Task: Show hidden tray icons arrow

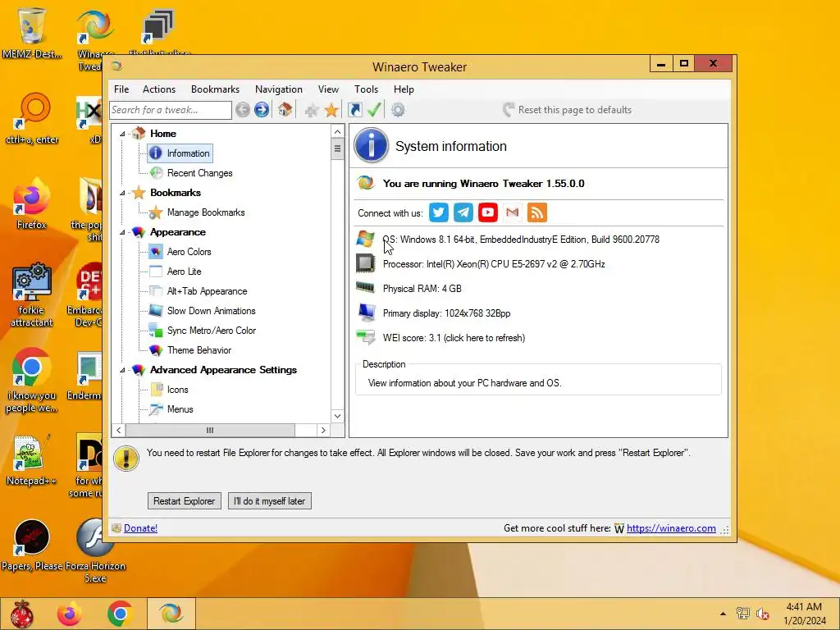Action: tap(723, 614)
